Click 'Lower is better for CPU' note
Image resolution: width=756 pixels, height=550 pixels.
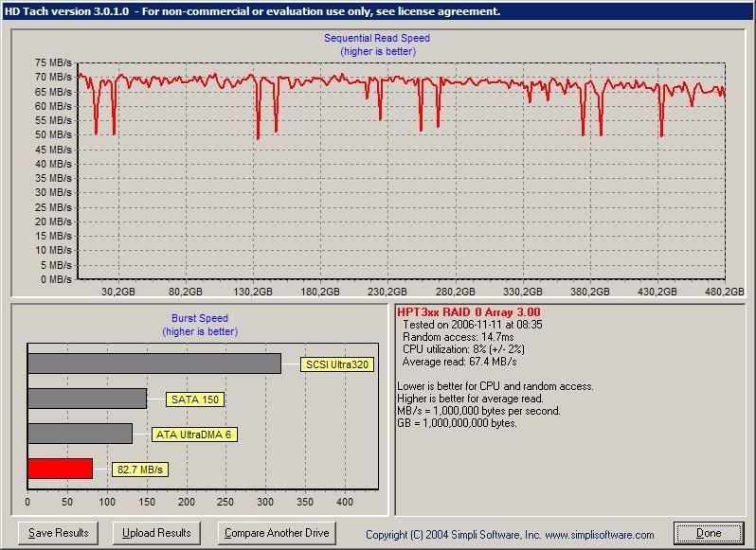pyautogui.click(x=495, y=386)
